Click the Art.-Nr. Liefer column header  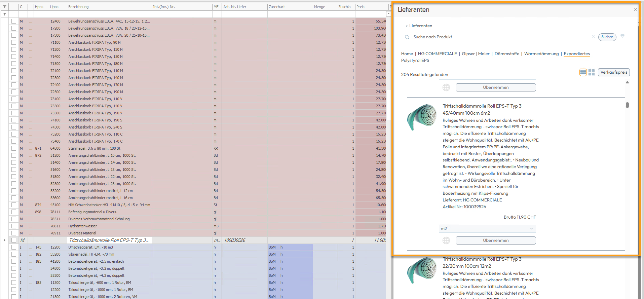pos(244,7)
